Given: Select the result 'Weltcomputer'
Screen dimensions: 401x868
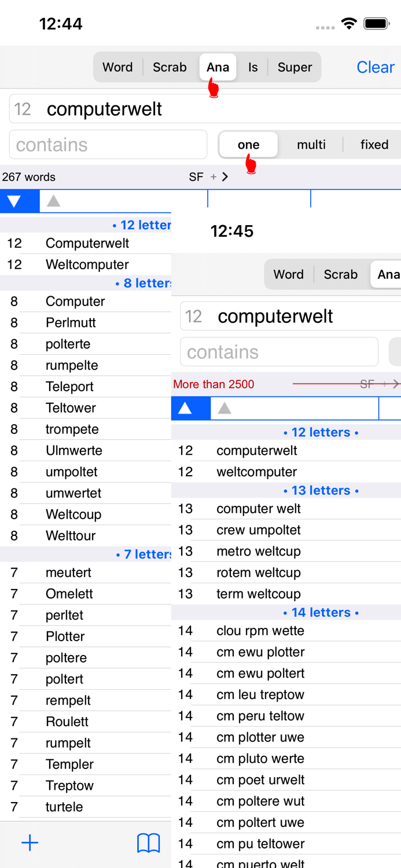Looking at the screenshot, I should point(87,264).
